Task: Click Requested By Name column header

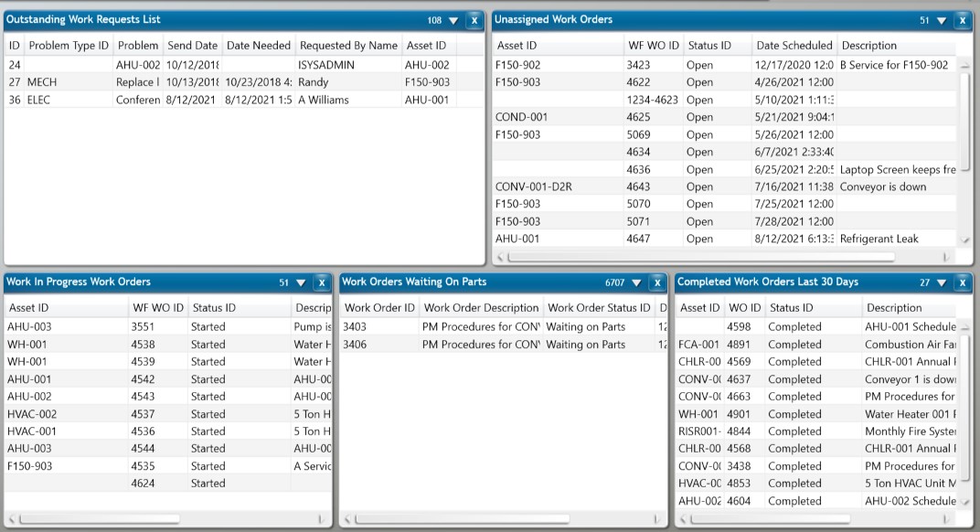Action: (348, 45)
